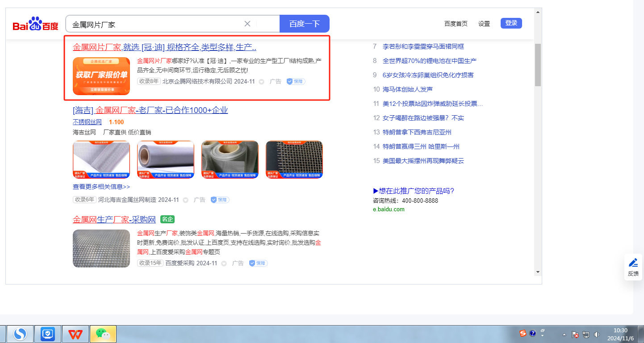Open hot search 全世界超70%的锂电池在中国生产
The image size is (644, 343).
pos(430,61)
